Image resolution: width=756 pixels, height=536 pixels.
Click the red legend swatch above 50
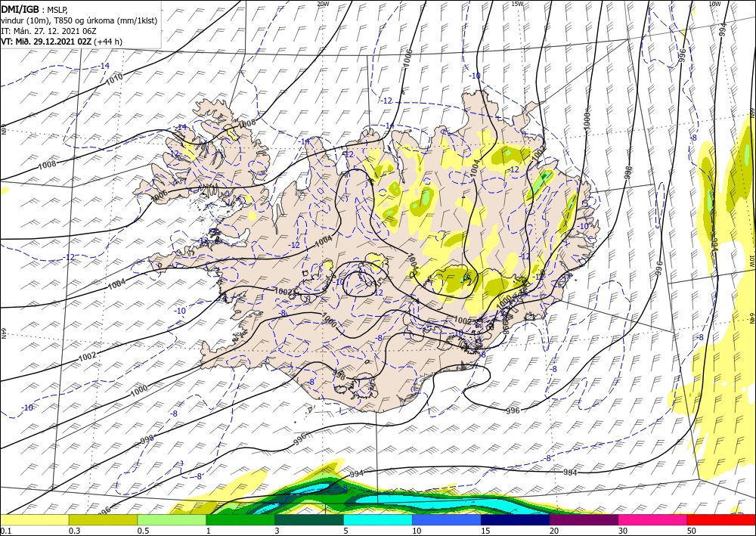click(721, 520)
